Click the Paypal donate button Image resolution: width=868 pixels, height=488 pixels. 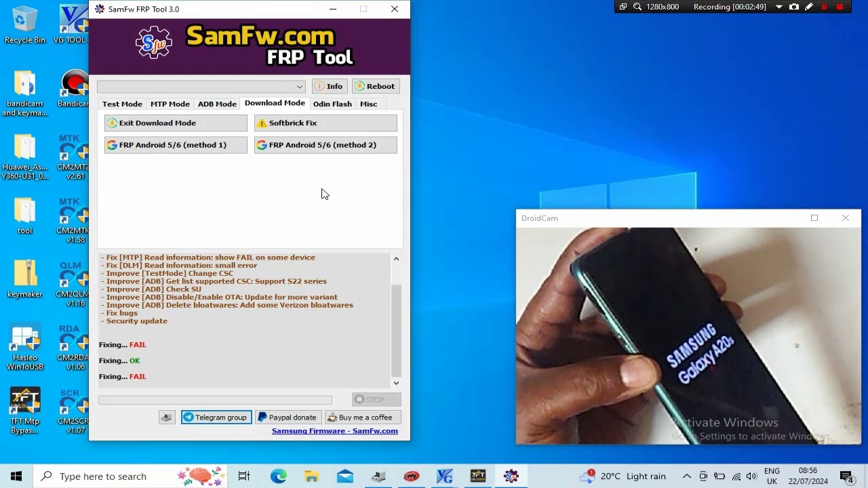[x=287, y=418]
